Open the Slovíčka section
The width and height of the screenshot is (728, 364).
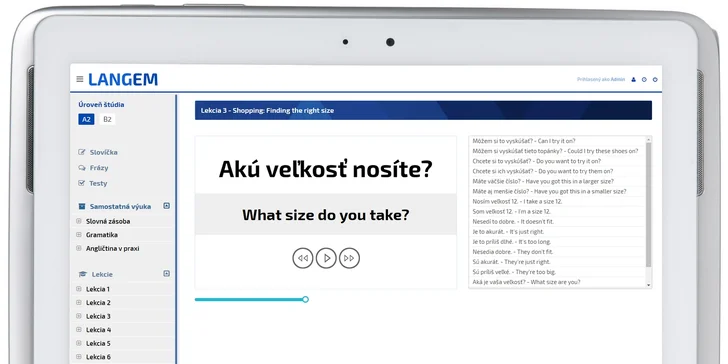point(104,152)
